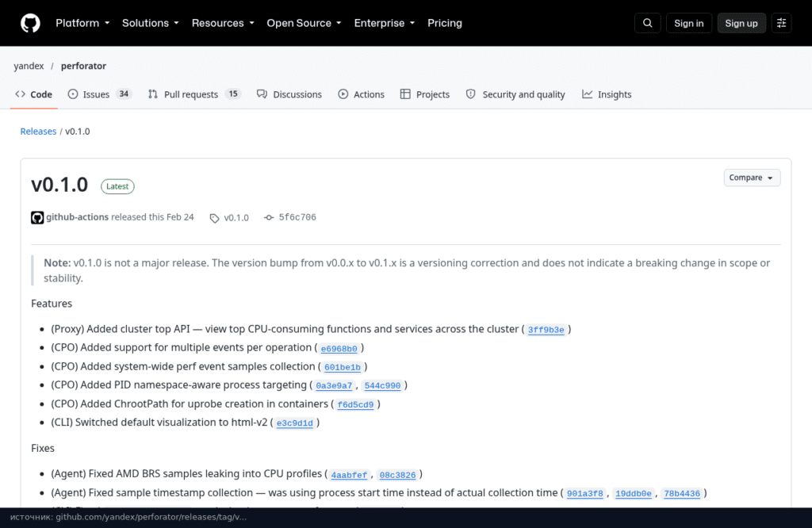Image resolution: width=812 pixels, height=528 pixels.
Task: Open commit 4aabfef link
Action: pos(349,475)
